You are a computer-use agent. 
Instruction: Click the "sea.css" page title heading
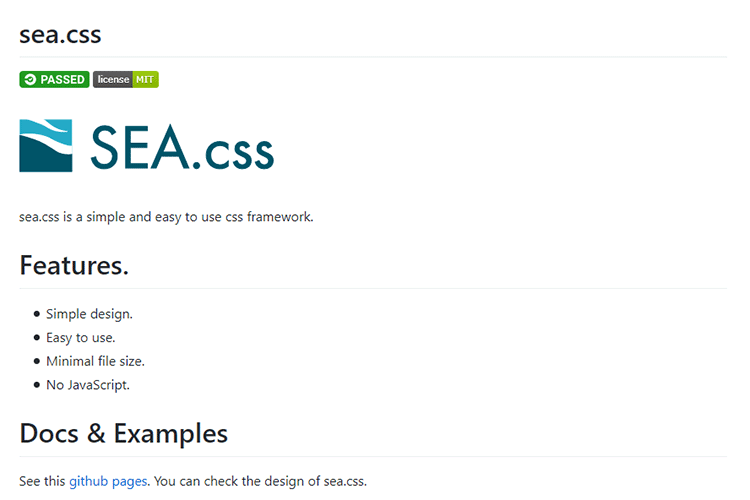pos(60,34)
